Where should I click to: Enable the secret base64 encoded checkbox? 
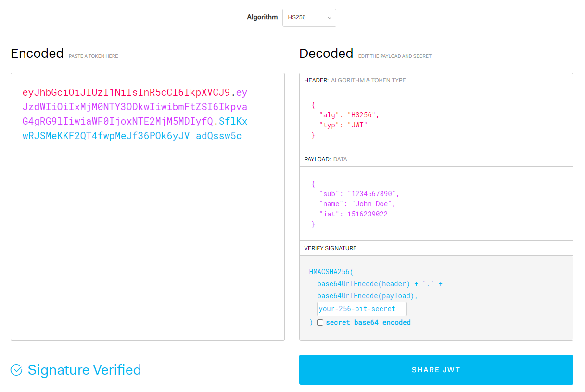320,322
